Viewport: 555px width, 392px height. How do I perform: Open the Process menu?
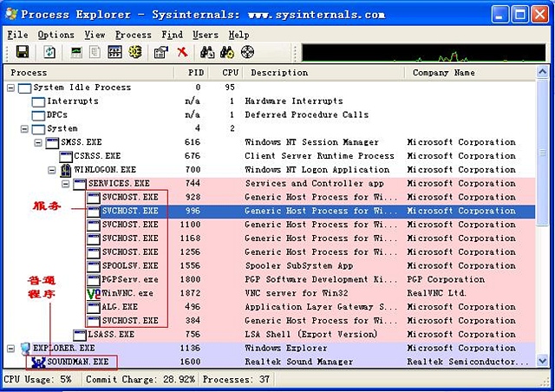tap(134, 35)
